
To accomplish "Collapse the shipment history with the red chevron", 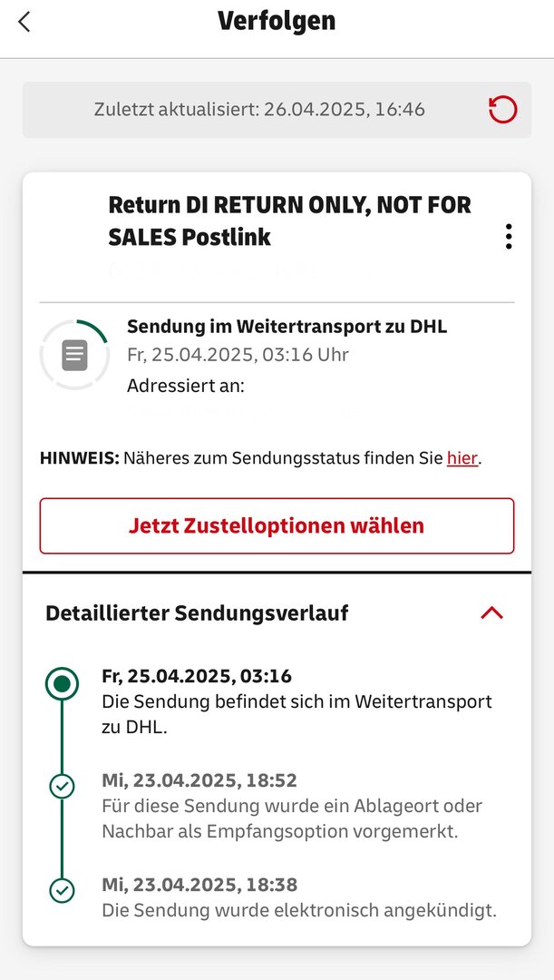I will tap(491, 612).
